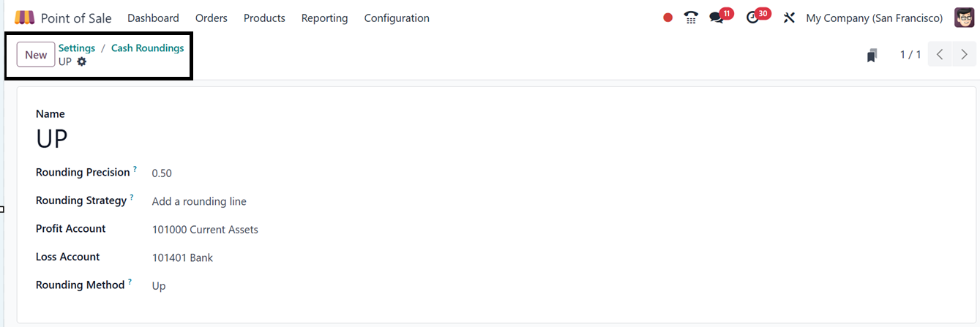Open the Configuration menu
The height and width of the screenshot is (327, 980).
(x=397, y=18)
